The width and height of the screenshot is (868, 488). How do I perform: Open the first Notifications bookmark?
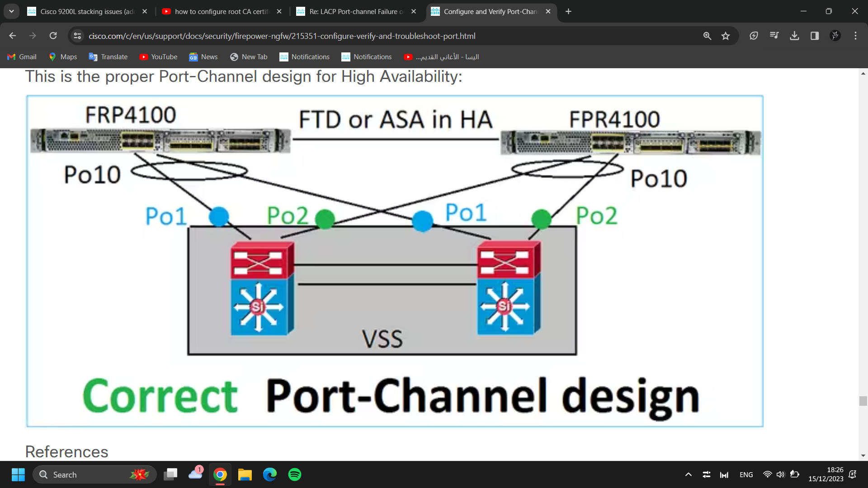(x=304, y=56)
